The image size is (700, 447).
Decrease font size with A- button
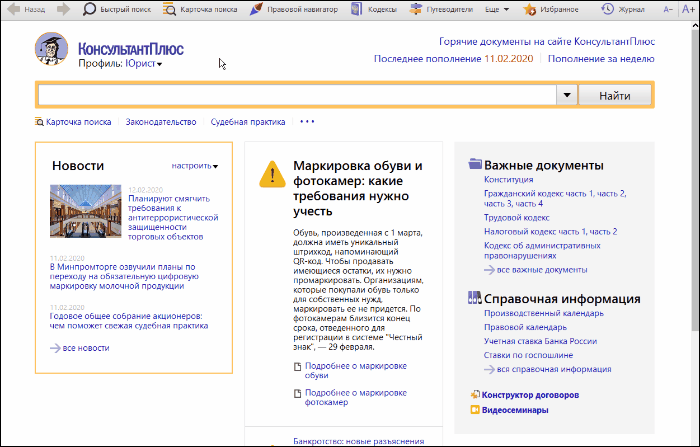(668, 9)
